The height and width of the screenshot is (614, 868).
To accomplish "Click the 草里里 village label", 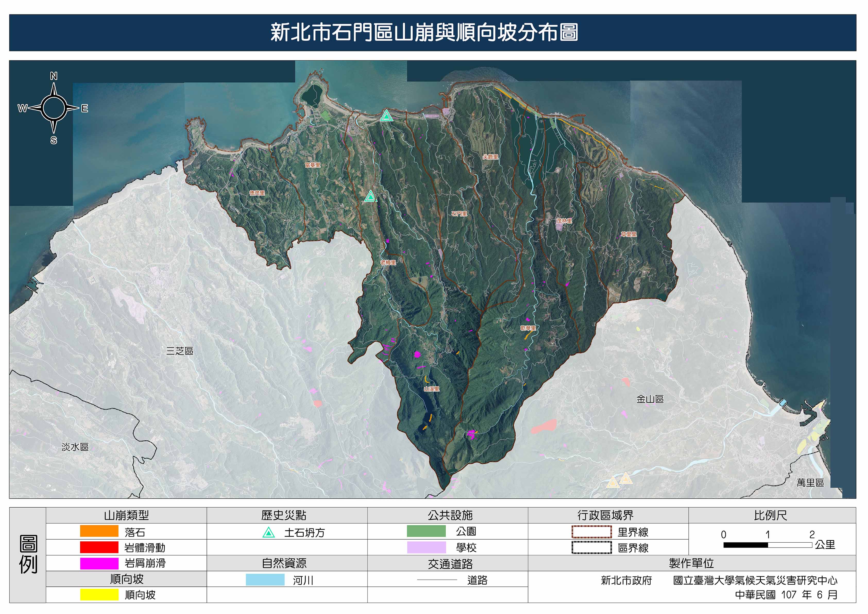I will click(629, 234).
